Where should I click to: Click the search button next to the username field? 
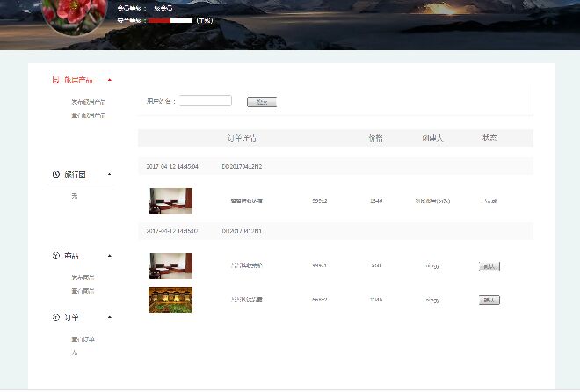[x=261, y=102]
